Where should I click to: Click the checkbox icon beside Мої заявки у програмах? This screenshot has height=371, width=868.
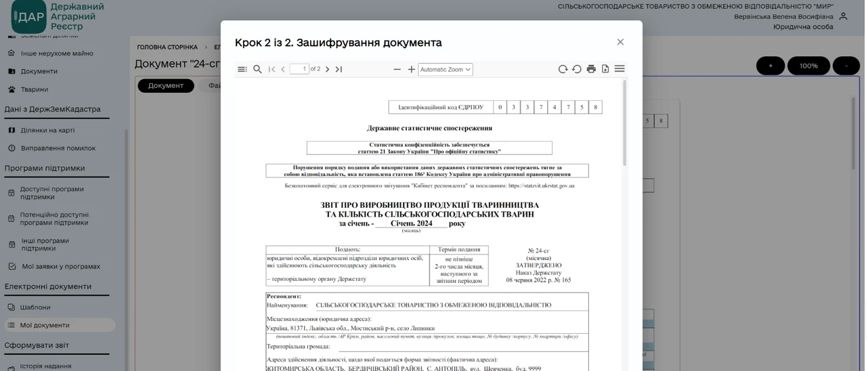tap(12, 267)
